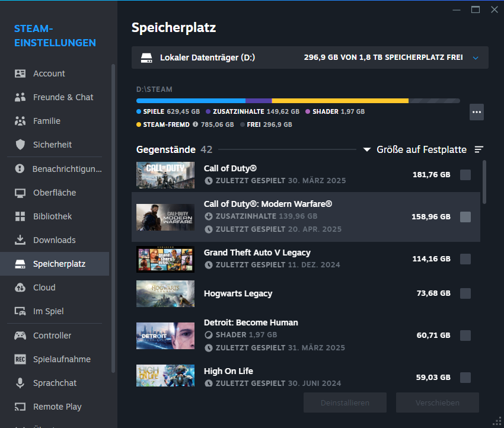Click the FREI 296,9 GB legend entry
This screenshot has width=504, height=428.
pyautogui.click(x=266, y=124)
